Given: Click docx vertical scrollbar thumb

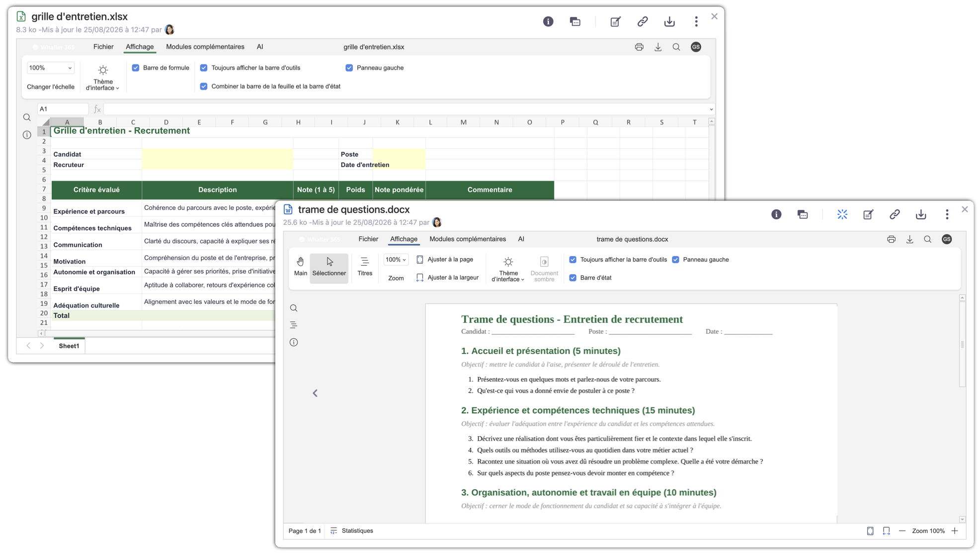Looking at the screenshot, I should pos(963,344).
